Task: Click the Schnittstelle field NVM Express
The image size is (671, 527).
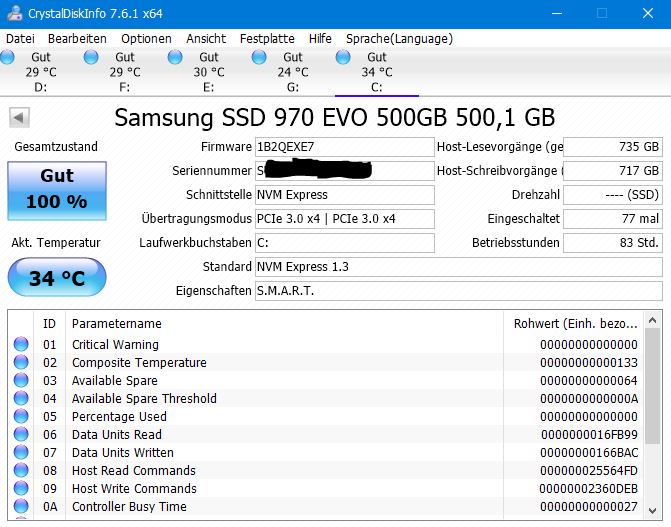Action: click(x=344, y=195)
